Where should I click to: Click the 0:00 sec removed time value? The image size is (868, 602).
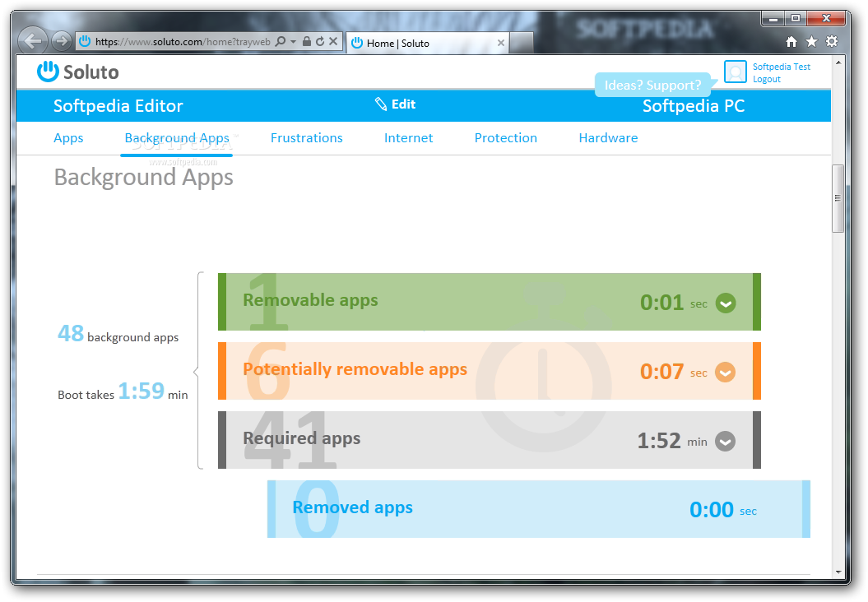coord(723,510)
